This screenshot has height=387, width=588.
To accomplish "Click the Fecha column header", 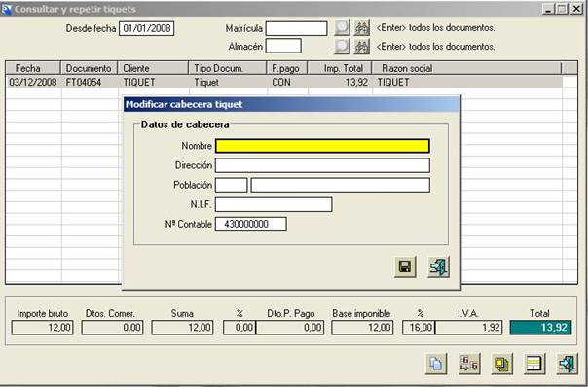I will pyautogui.click(x=33, y=68).
